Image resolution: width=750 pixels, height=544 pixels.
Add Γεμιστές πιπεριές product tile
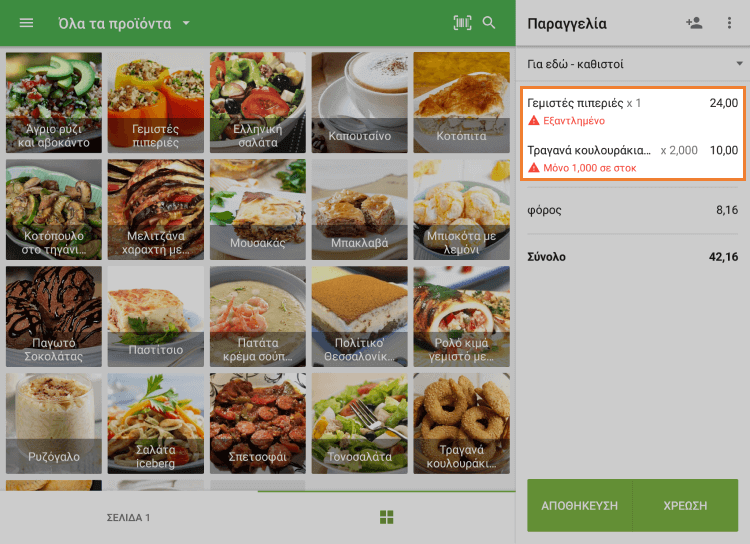155,102
